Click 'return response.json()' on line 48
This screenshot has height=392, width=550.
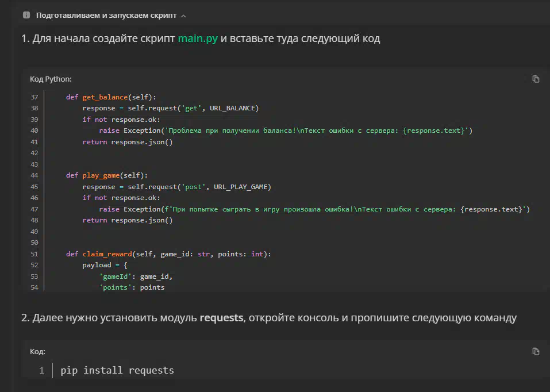(x=128, y=220)
